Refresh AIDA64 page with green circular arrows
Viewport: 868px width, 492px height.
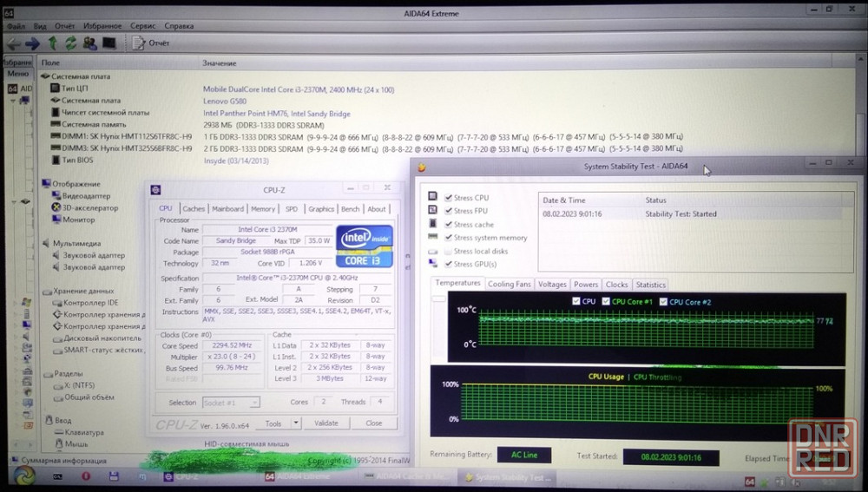(x=71, y=43)
